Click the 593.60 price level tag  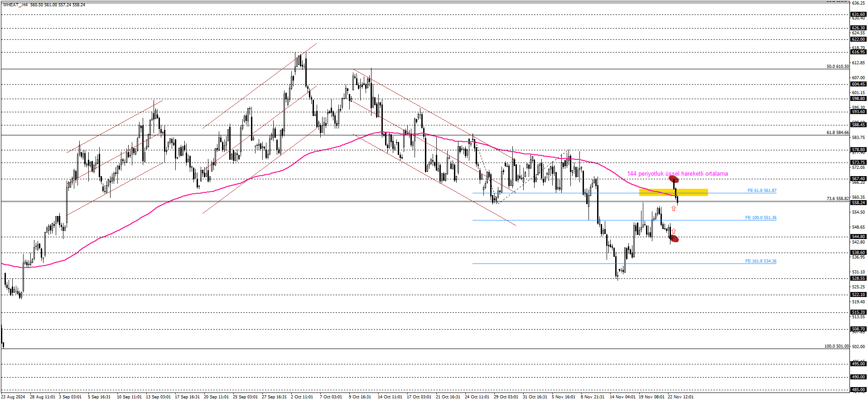(x=858, y=112)
